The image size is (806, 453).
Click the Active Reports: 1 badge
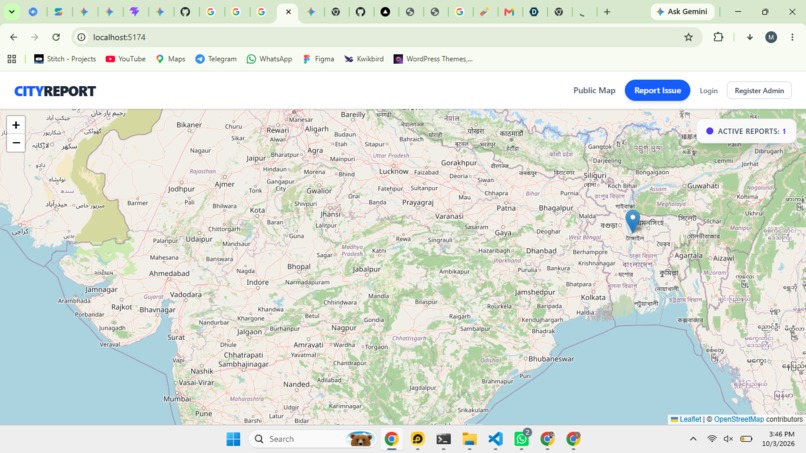[x=746, y=131]
